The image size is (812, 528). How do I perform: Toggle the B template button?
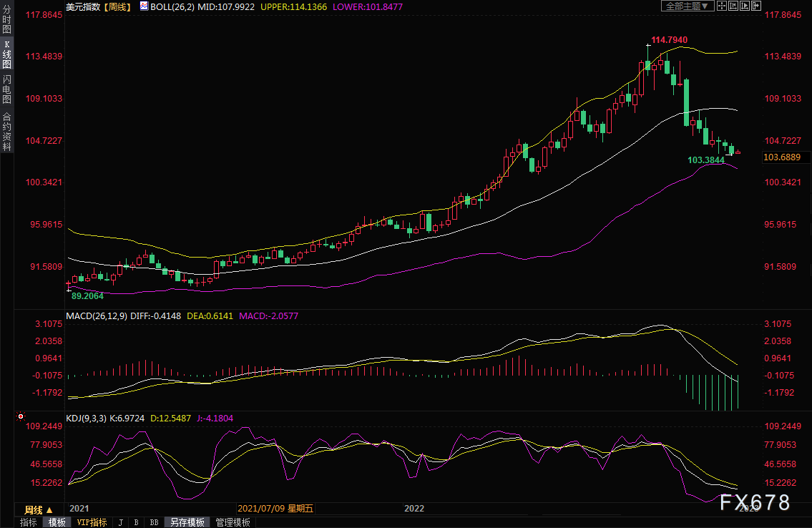[136, 522]
